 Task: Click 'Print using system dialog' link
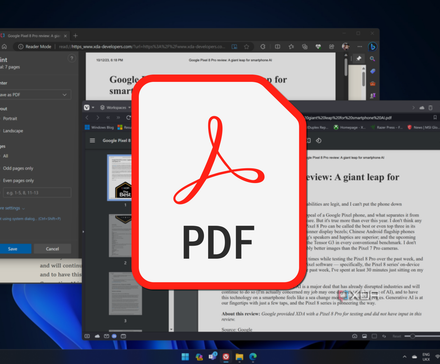click(31, 219)
